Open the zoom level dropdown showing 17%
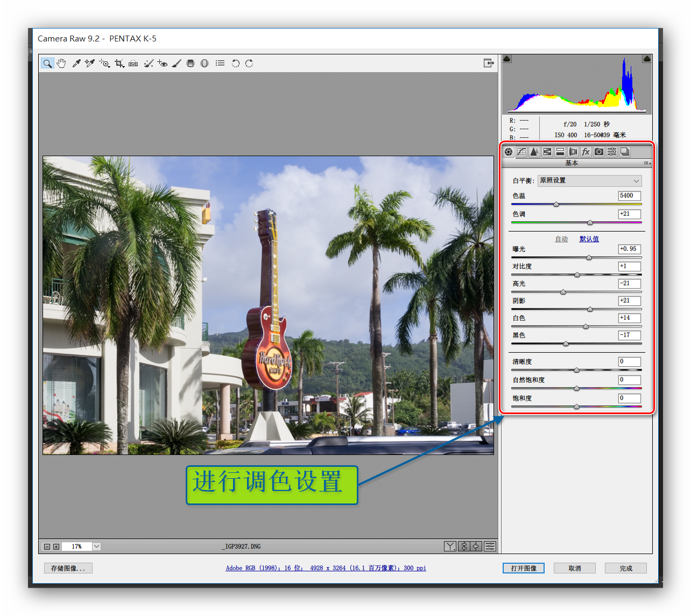Image resolution: width=691 pixels, height=616 pixels. point(96,546)
